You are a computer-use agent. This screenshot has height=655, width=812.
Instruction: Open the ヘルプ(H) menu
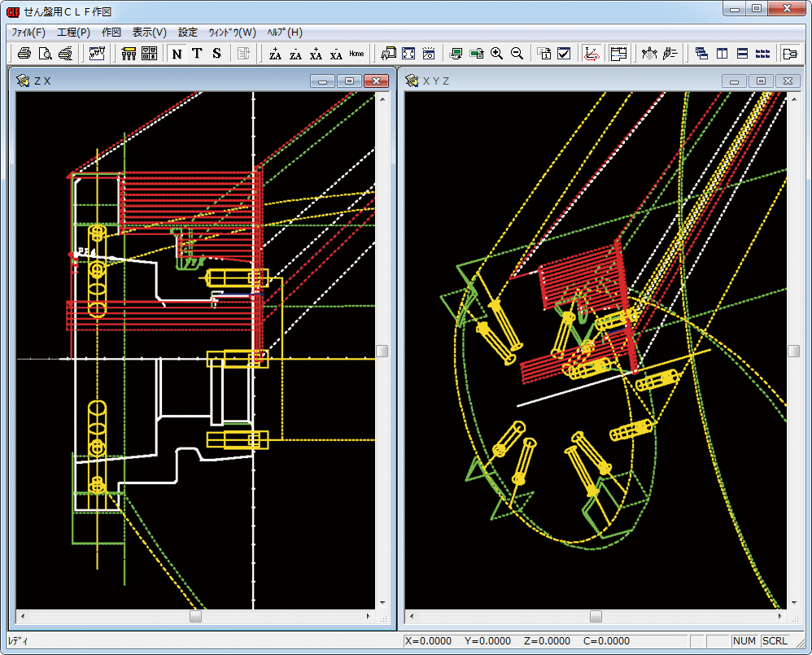pyautogui.click(x=285, y=32)
